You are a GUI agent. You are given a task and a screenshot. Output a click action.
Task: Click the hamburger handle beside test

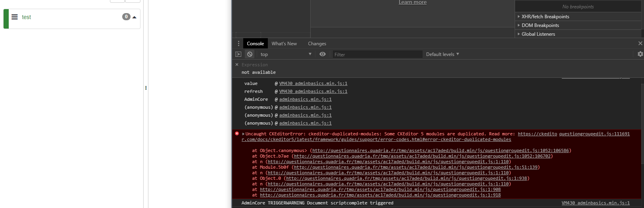(x=15, y=17)
